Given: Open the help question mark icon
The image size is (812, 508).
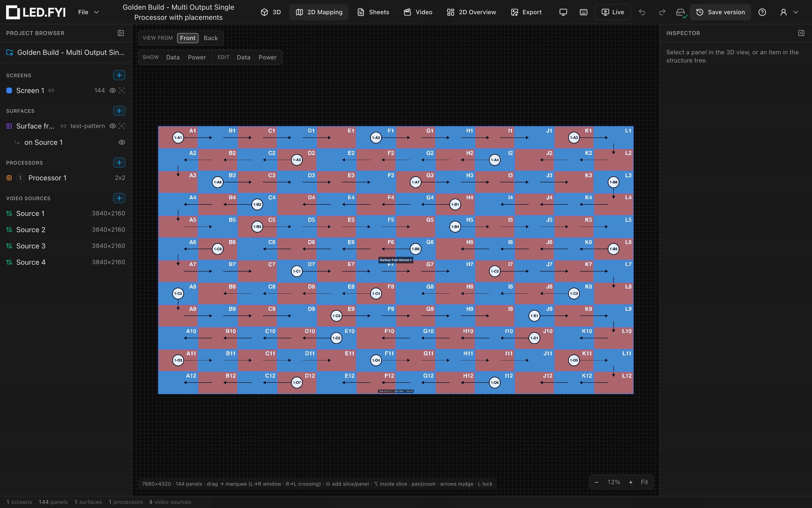Looking at the screenshot, I should click(x=762, y=12).
